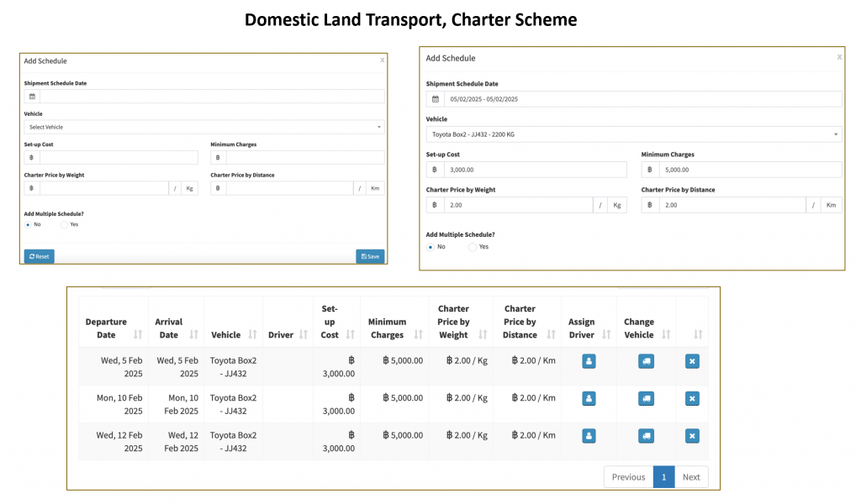Click Charter Price by Weight field showing 2.00
This screenshot has width=861, height=504.
click(x=518, y=205)
